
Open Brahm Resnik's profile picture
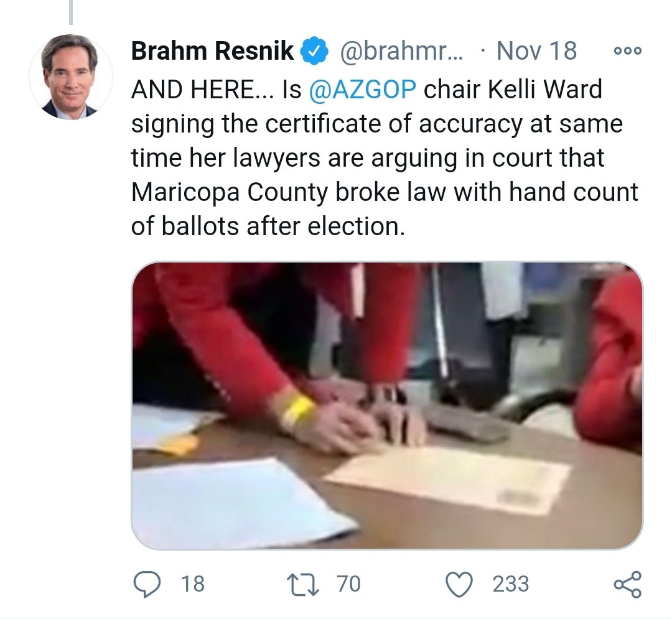[x=71, y=77]
